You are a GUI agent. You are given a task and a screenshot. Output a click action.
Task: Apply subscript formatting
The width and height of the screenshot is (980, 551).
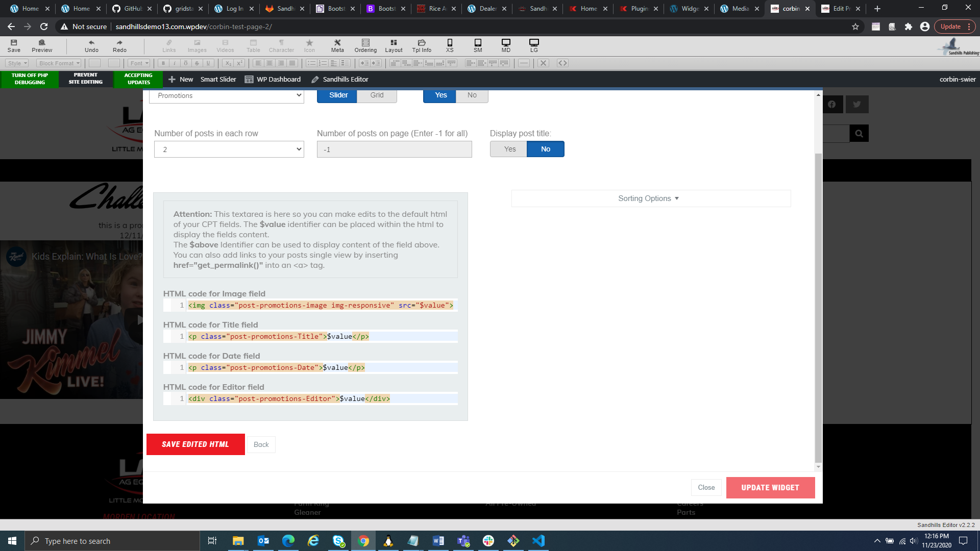[x=228, y=63]
